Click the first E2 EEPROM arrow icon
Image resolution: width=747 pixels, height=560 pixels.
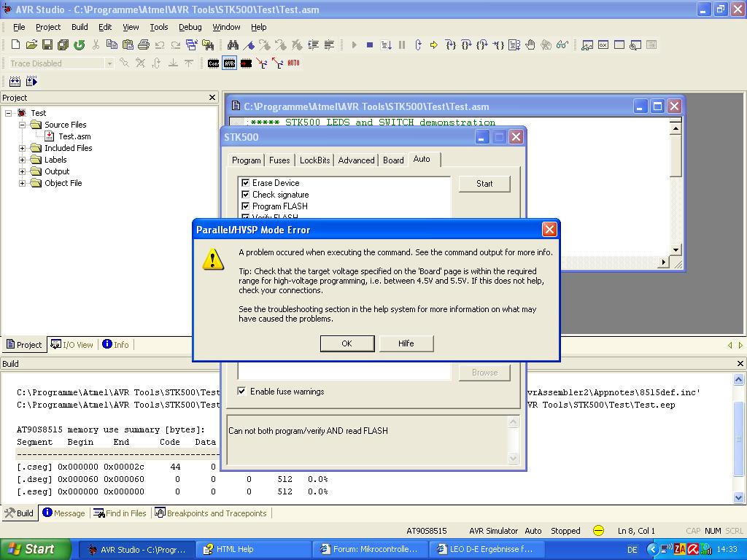[x=262, y=63]
